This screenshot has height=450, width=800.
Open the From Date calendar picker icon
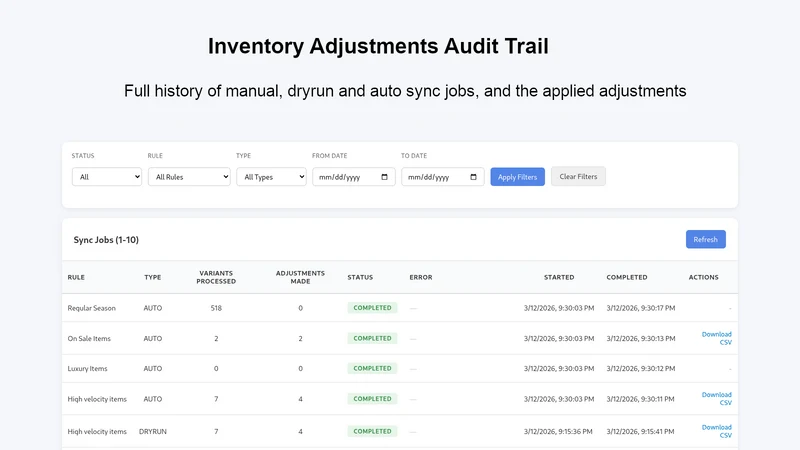[384, 177]
